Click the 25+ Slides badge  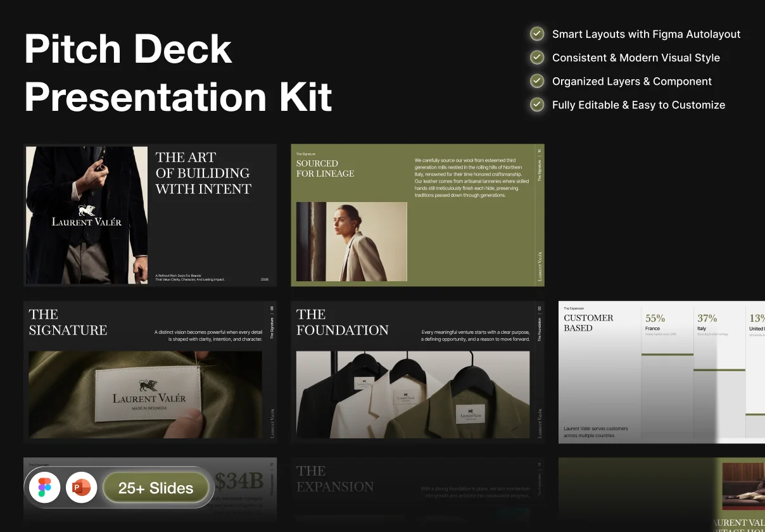156,488
